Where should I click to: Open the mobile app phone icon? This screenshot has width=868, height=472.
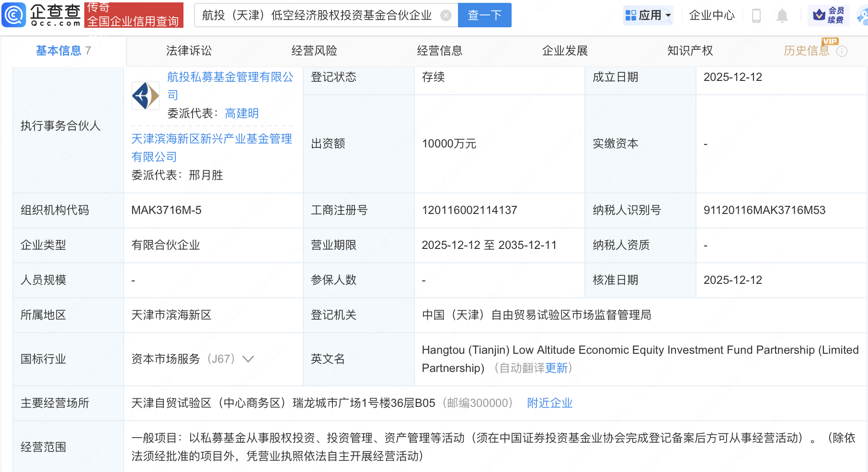pos(757,15)
